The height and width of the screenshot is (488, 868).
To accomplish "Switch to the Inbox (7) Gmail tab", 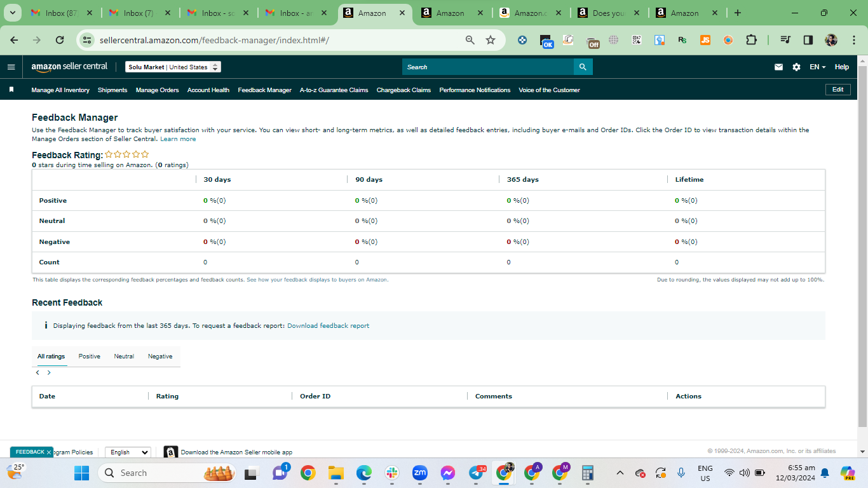I will click(x=140, y=13).
